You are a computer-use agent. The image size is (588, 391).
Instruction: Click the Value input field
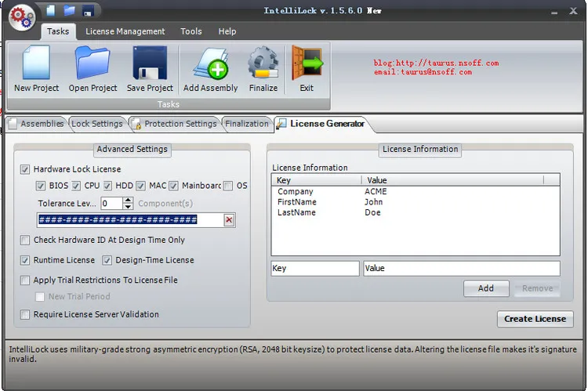(x=462, y=269)
